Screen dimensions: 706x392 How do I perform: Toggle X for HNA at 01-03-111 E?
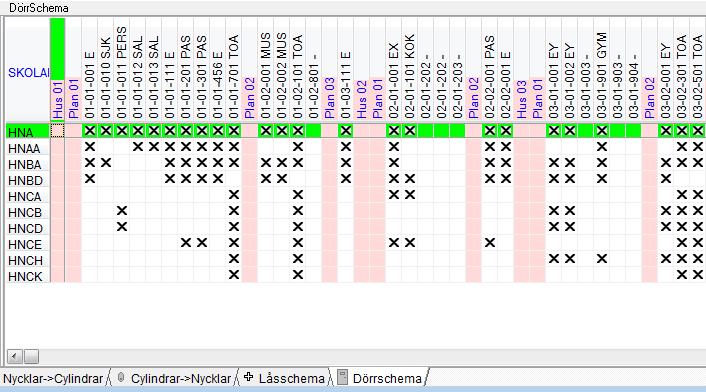pyautogui.click(x=346, y=131)
